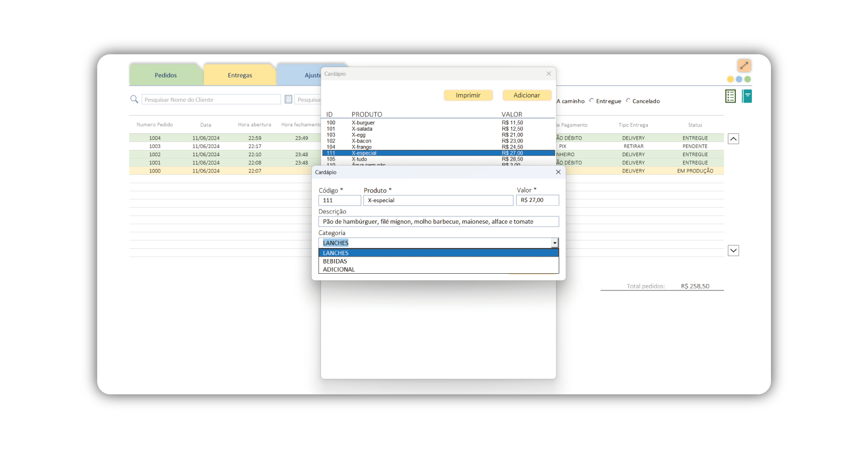Click the PRODUTO header in Cardápio list

coord(367,114)
